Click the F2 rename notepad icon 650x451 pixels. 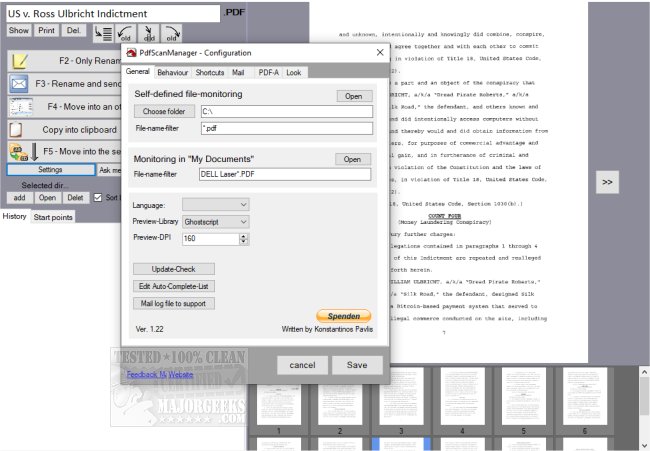pos(19,61)
